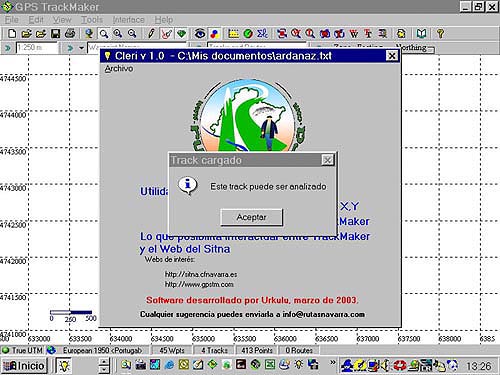The image size is (500, 375).
Task: Click the Webs de interés label
Action: point(170,259)
